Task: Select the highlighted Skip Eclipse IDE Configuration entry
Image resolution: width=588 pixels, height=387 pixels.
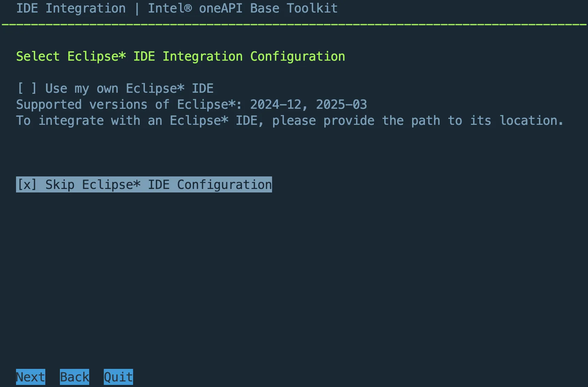Action: point(144,184)
